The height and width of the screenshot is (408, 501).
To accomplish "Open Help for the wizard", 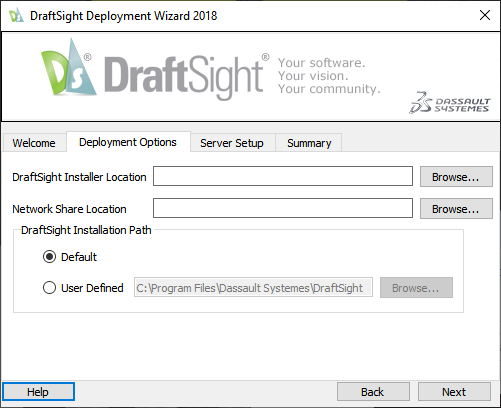I will pyautogui.click(x=38, y=392).
